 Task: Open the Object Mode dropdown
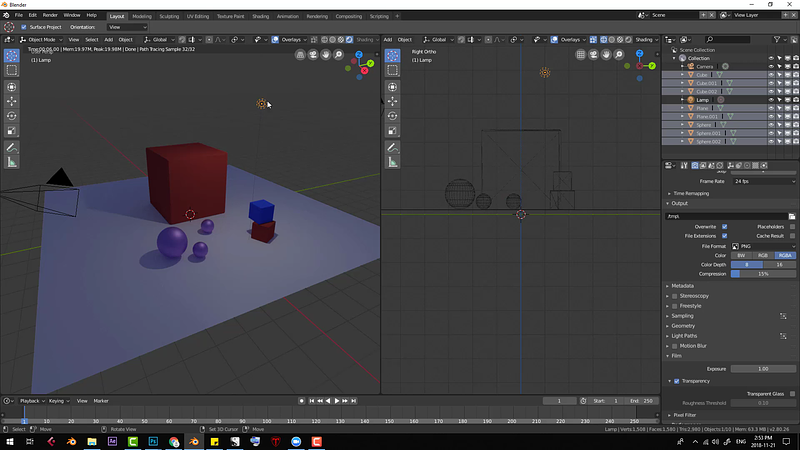(41, 39)
